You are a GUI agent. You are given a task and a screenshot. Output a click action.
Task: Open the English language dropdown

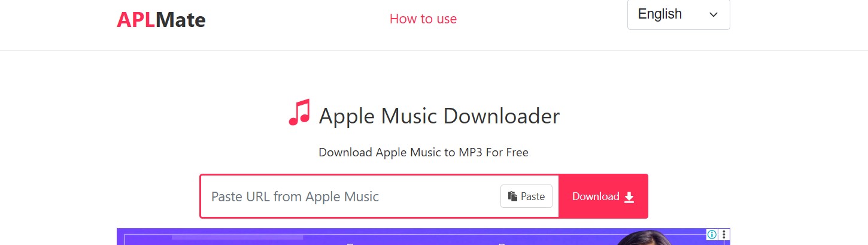pyautogui.click(x=678, y=14)
